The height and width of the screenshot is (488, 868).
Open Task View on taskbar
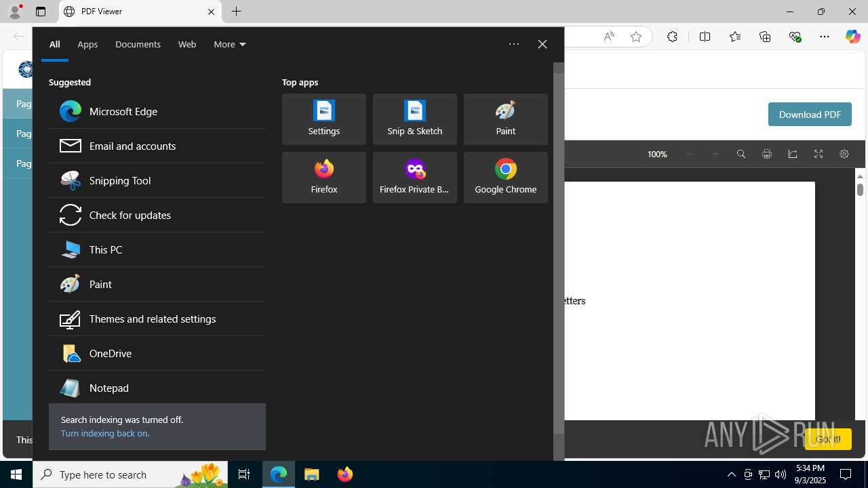point(244,474)
